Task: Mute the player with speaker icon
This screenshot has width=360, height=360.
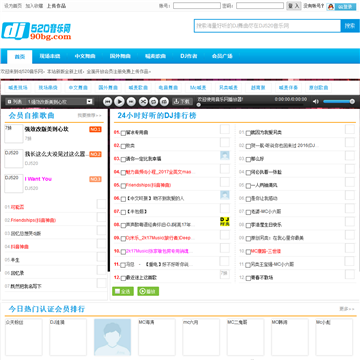Action: [x=315, y=101]
